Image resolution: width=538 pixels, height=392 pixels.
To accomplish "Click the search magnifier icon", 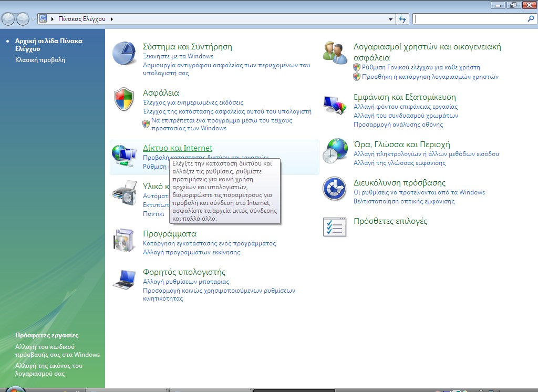I will pyautogui.click(x=531, y=19).
